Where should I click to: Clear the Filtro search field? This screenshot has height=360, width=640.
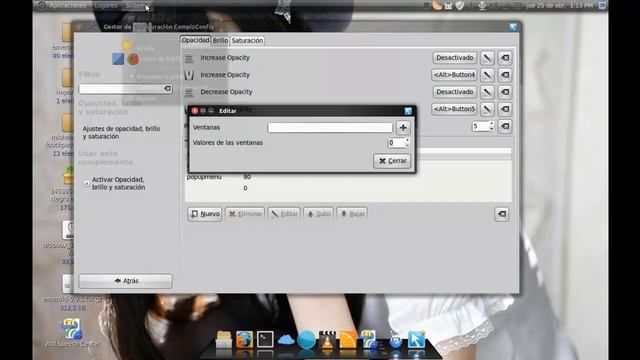click(x=167, y=88)
